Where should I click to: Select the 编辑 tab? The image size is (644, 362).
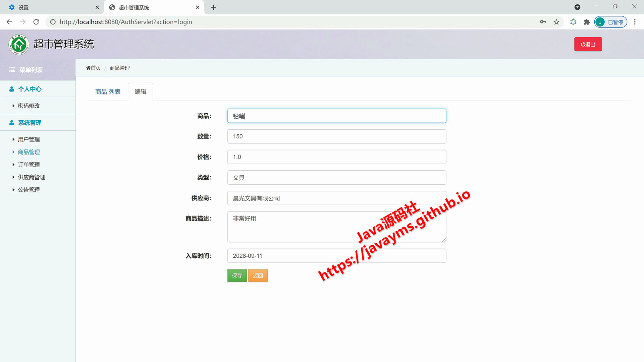pyautogui.click(x=140, y=92)
